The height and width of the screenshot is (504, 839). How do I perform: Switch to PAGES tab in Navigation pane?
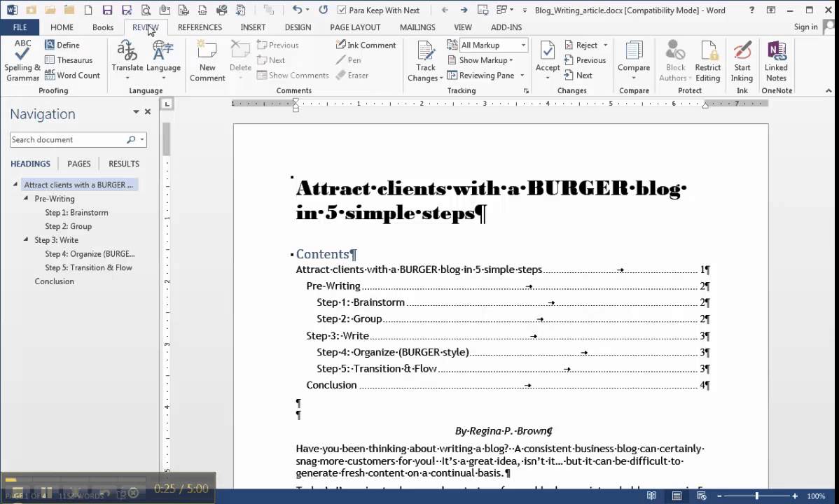78,164
